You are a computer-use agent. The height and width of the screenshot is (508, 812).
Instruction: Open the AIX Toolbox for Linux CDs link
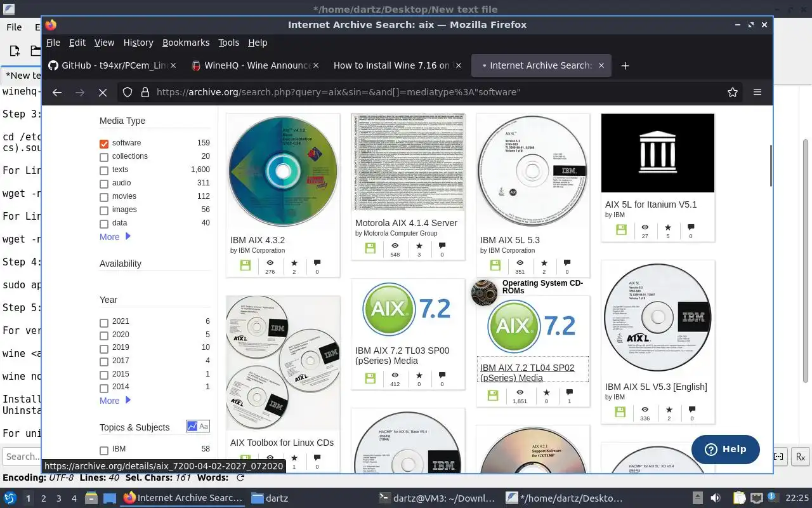(282, 443)
